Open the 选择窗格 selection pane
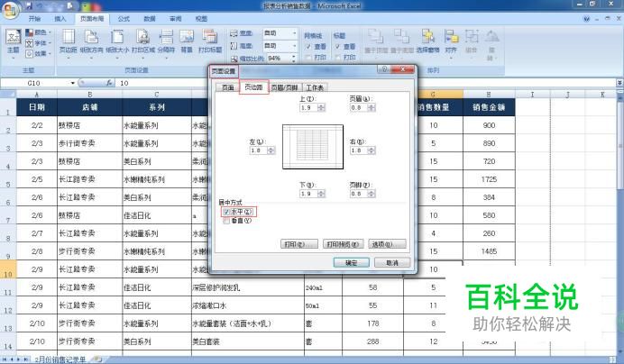This screenshot has width=624, height=364. [427, 42]
